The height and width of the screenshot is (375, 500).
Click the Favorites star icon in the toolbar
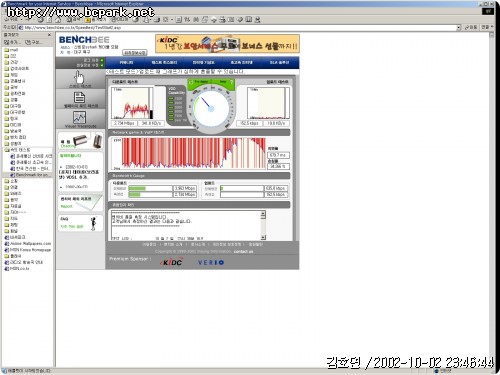(x=88, y=20)
